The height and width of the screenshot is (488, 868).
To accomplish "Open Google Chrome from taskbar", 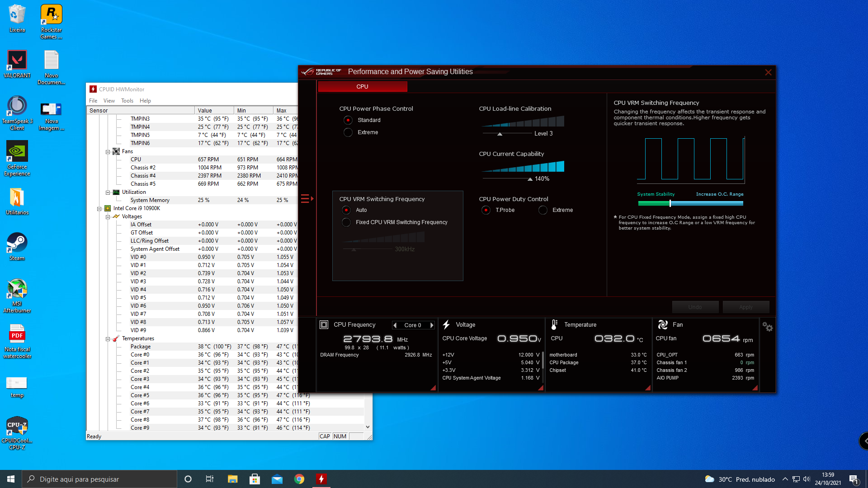I will [x=299, y=479].
